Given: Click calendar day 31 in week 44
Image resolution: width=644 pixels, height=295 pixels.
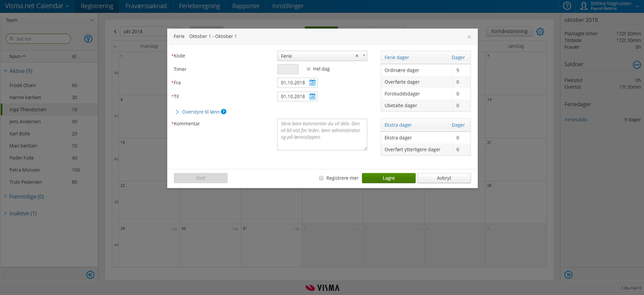Looking at the screenshot, I should point(271,245).
